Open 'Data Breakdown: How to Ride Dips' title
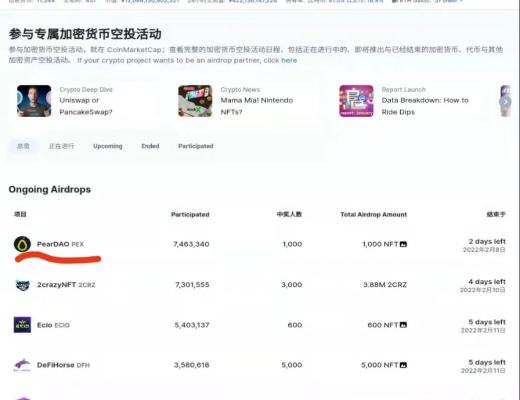This screenshot has width=520, height=400. [425, 106]
